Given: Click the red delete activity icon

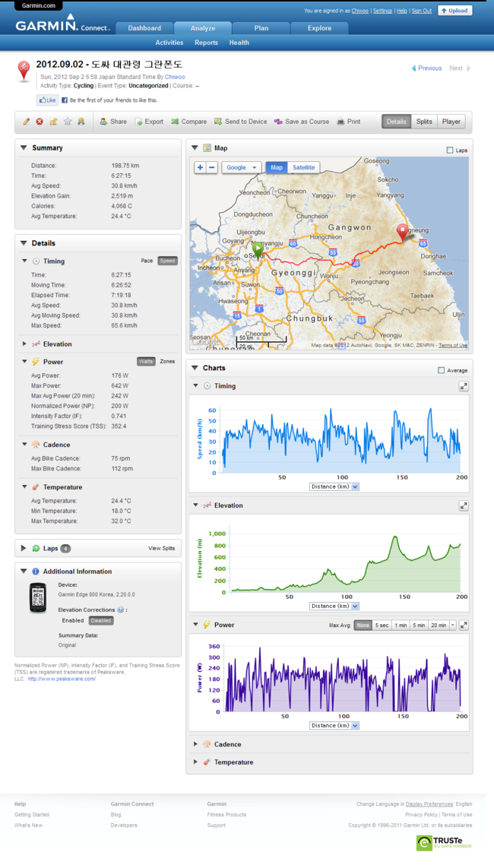Looking at the screenshot, I should pos(40,122).
